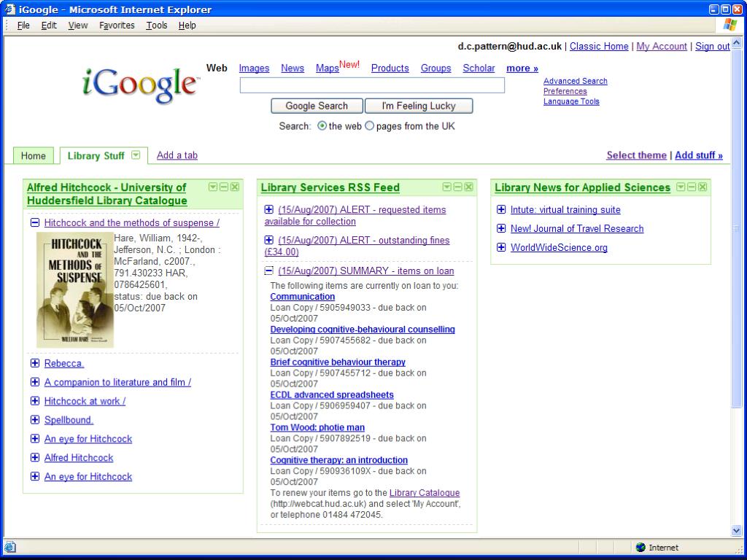Open 'Cognitive therapy: an introduction' link
The height and width of the screenshot is (560, 747).
pyautogui.click(x=338, y=460)
